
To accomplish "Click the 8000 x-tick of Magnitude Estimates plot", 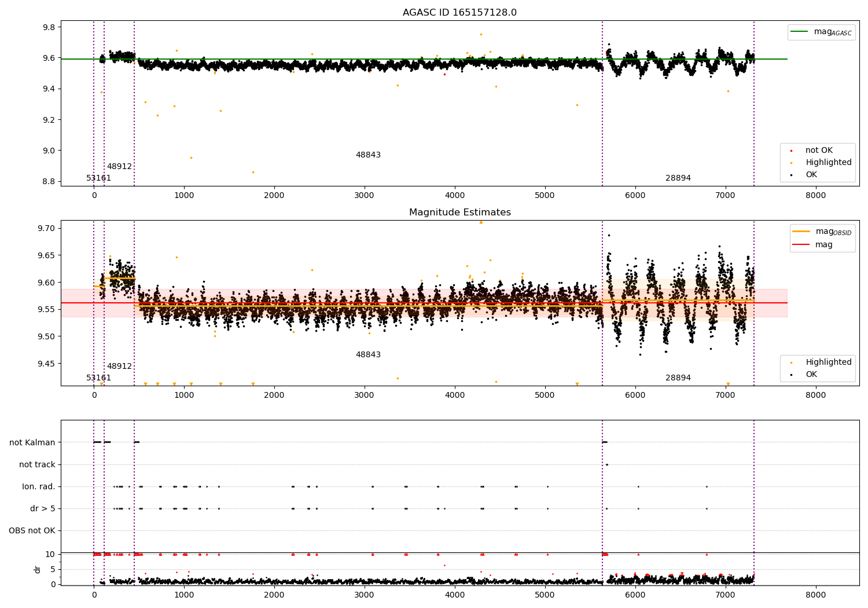I will 816,395.
